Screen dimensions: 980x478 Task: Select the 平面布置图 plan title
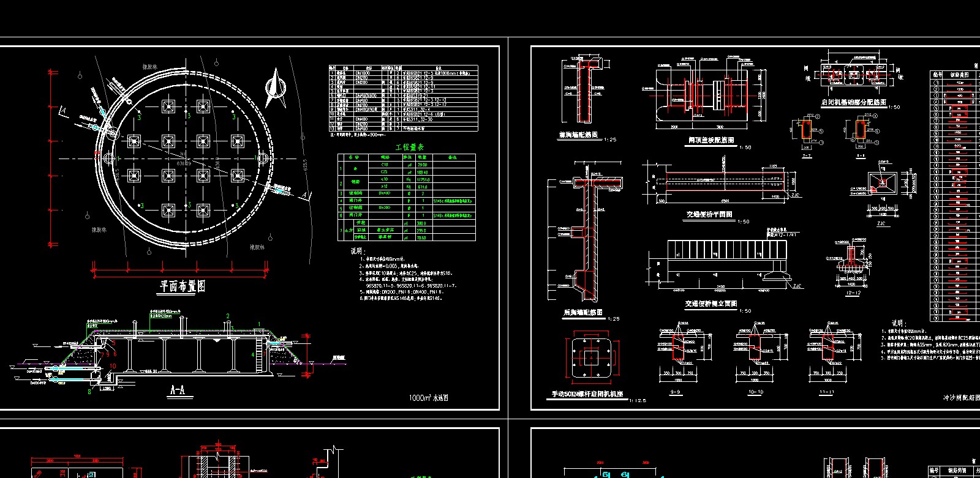(x=183, y=286)
